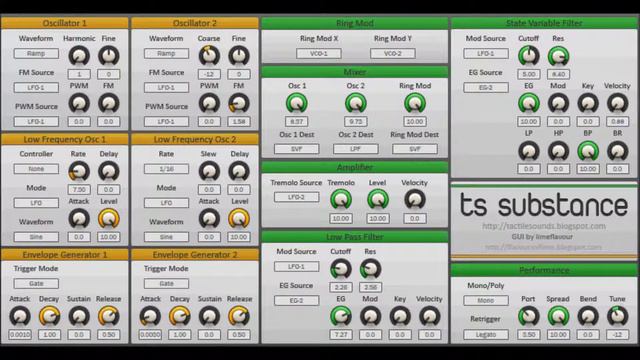
Task: Click LFO 2 Slew knob
Action: (209, 171)
